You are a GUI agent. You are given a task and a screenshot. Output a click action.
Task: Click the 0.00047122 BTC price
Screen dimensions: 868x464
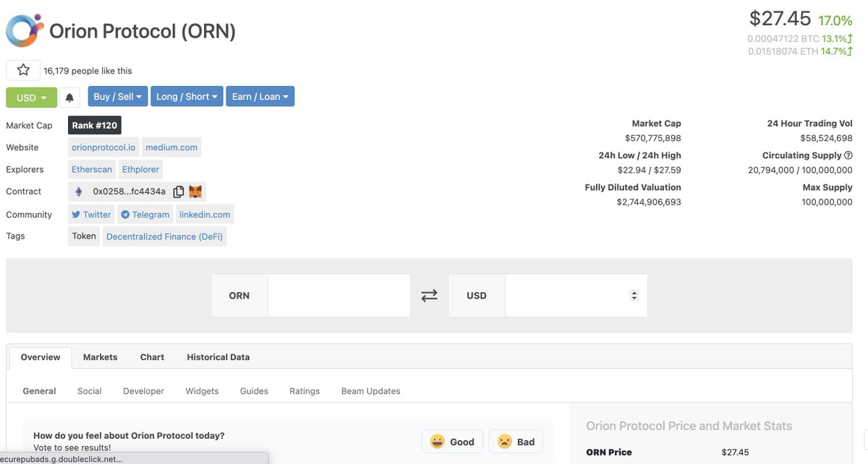coord(783,38)
